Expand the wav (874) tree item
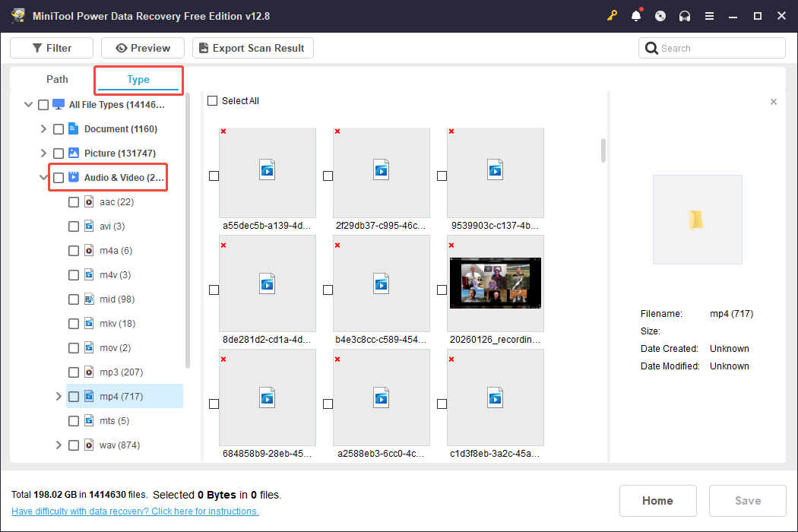 click(x=59, y=445)
